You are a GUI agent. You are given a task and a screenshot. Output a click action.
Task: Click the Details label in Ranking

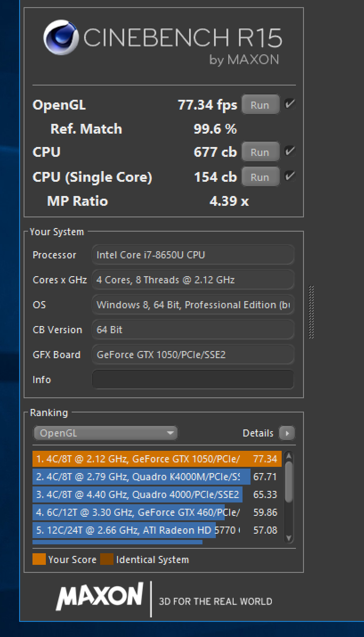click(x=258, y=433)
